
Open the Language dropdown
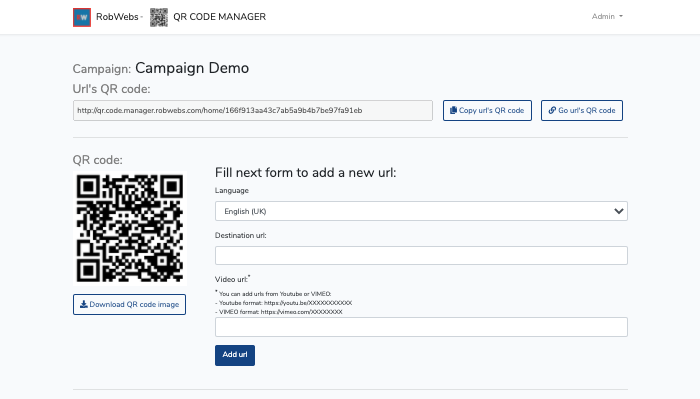[421, 211]
